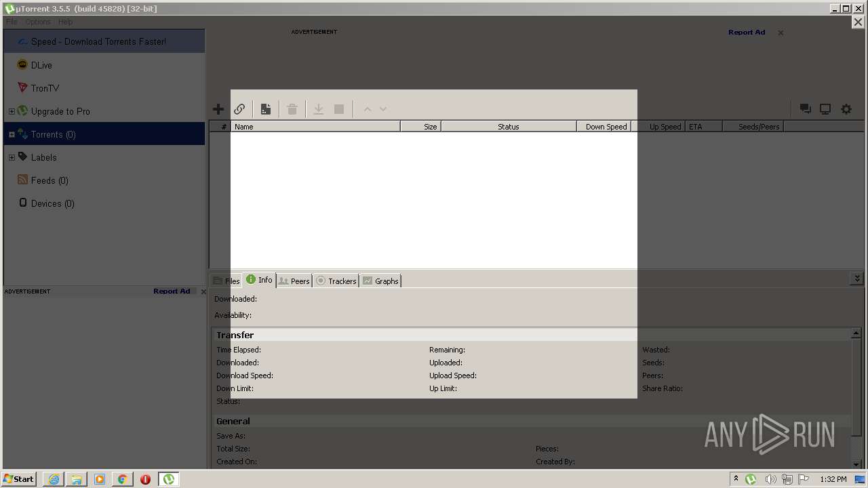Select Speed - Download Torrents Faster item
This screenshot has width=868, height=488.
click(104, 41)
